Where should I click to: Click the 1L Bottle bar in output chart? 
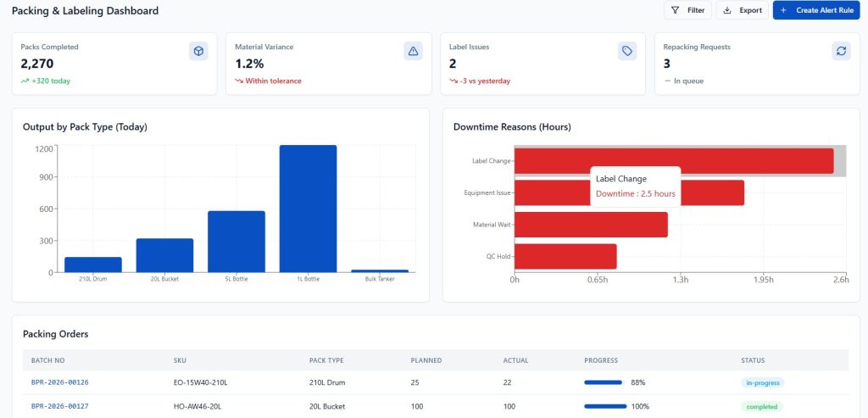[x=309, y=209]
